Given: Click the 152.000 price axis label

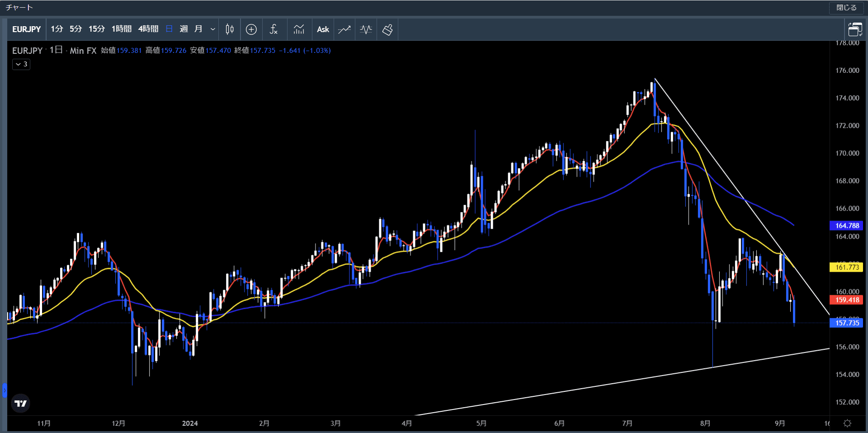Looking at the screenshot, I should (847, 402).
